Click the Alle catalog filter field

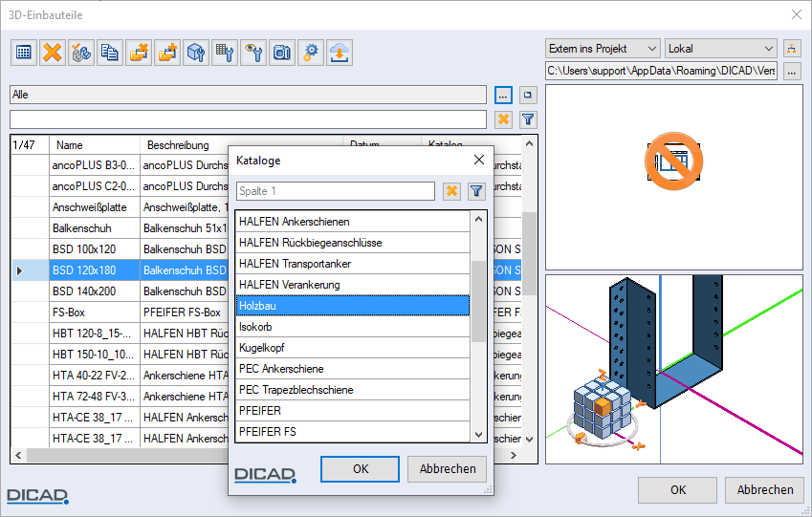[248, 95]
